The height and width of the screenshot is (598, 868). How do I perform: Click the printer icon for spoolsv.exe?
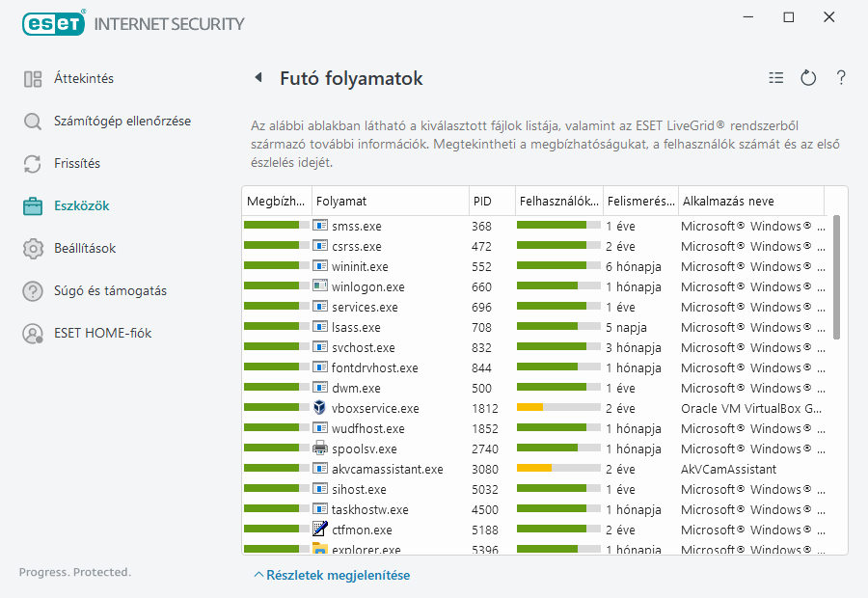coord(320,448)
